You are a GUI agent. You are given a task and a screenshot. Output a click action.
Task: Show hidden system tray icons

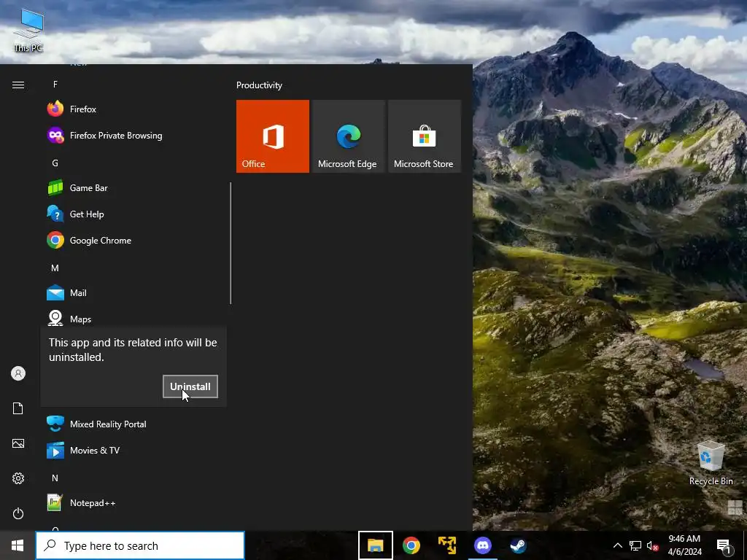pos(617,545)
